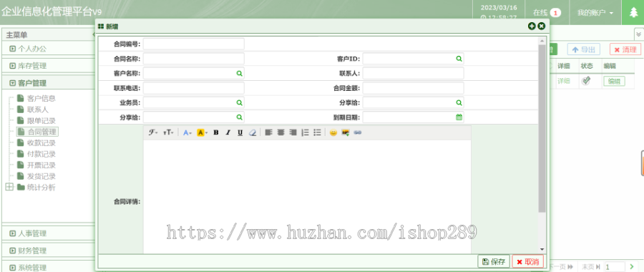Insert a bulleted list in editor
The width and height of the screenshot is (644, 272).
317,132
